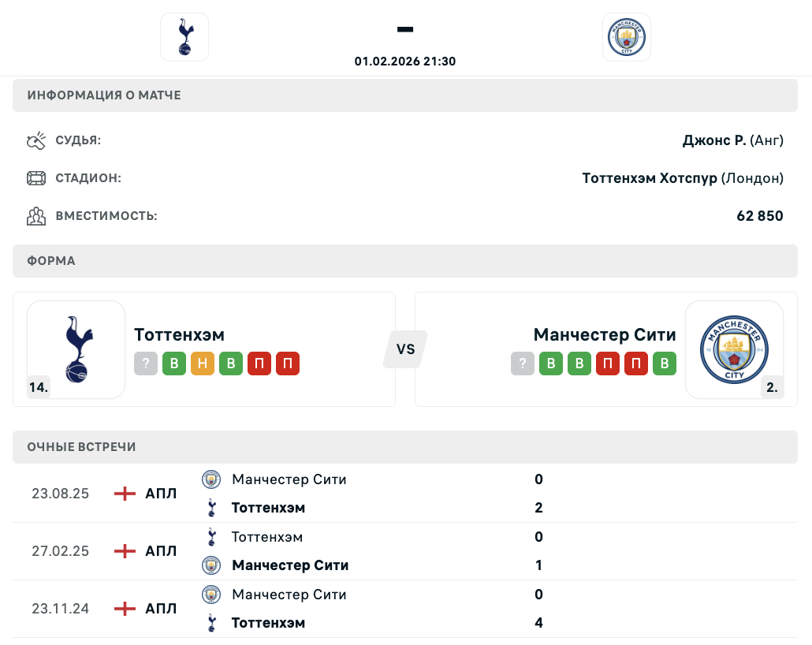Click the stadium icon
Image resolution: width=812 pixels, height=645 pixels.
36,178
